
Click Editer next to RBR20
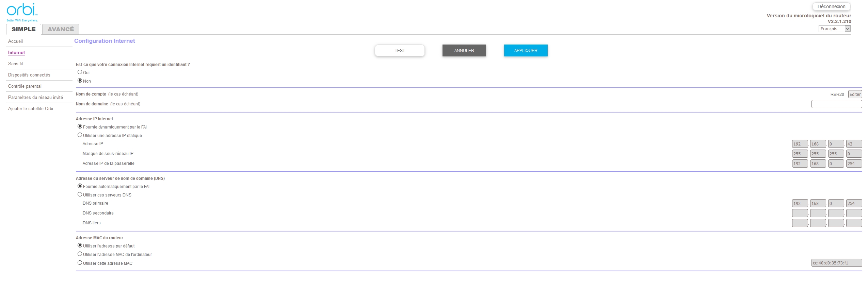[855, 94]
